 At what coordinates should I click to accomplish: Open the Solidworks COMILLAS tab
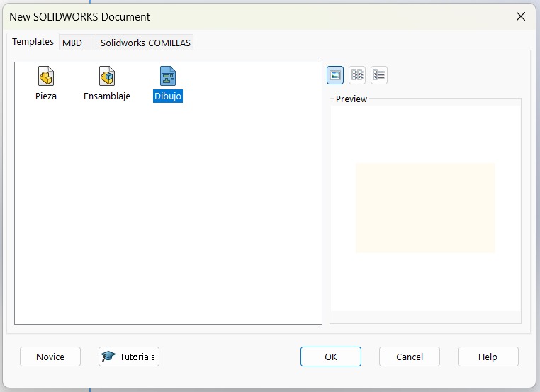click(x=145, y=43)
